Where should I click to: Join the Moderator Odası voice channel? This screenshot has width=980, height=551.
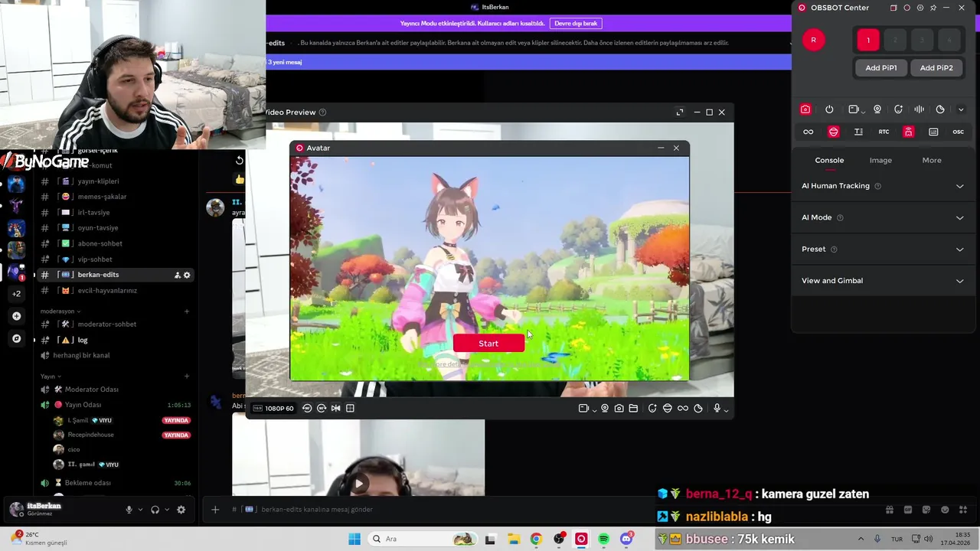pos(116,390)
